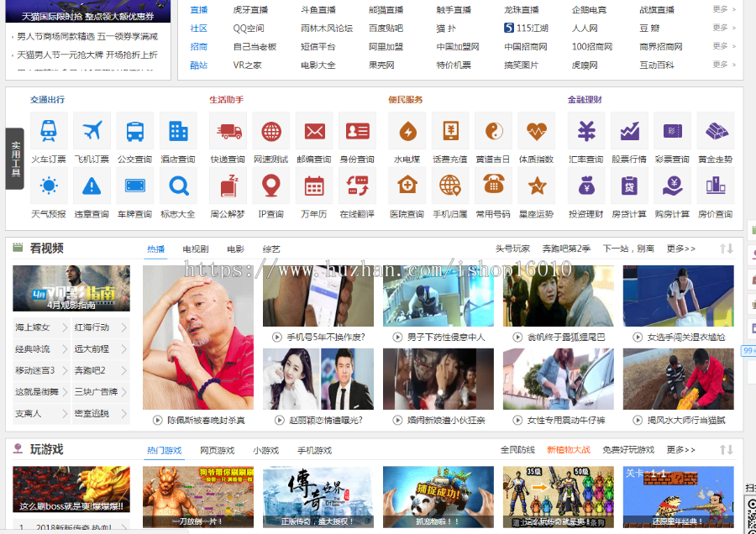Select the 体质指数 heart icon
The width and height of the screenshot is (756, 534).
pyautogui.click(x=537, y=131)
